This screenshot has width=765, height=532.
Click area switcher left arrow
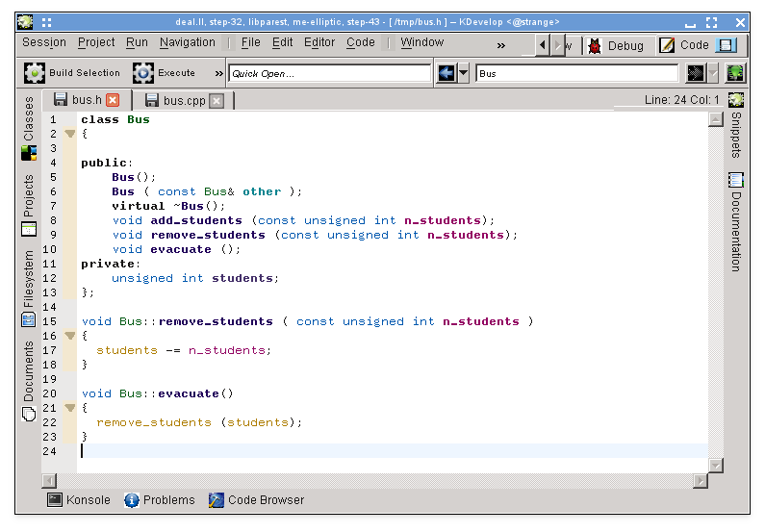point(542,45)
